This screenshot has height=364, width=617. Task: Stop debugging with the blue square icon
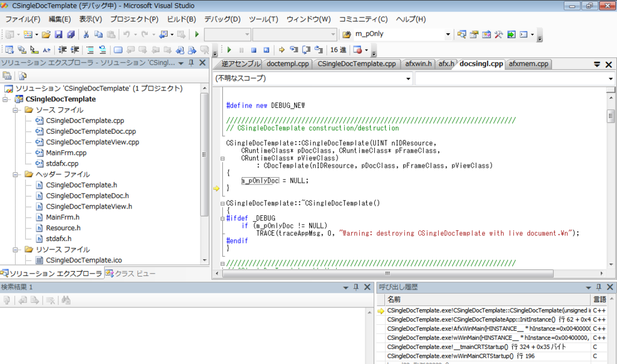click(254, 50)
